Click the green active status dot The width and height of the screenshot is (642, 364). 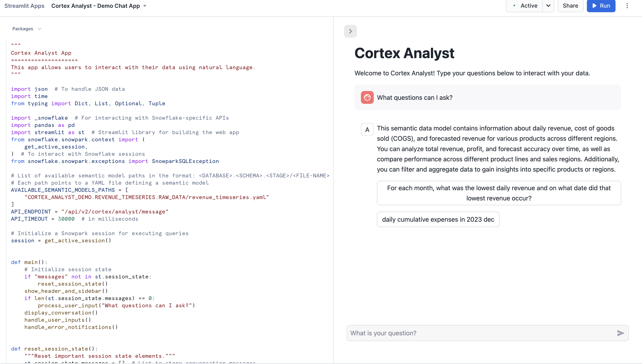point(514,6)
